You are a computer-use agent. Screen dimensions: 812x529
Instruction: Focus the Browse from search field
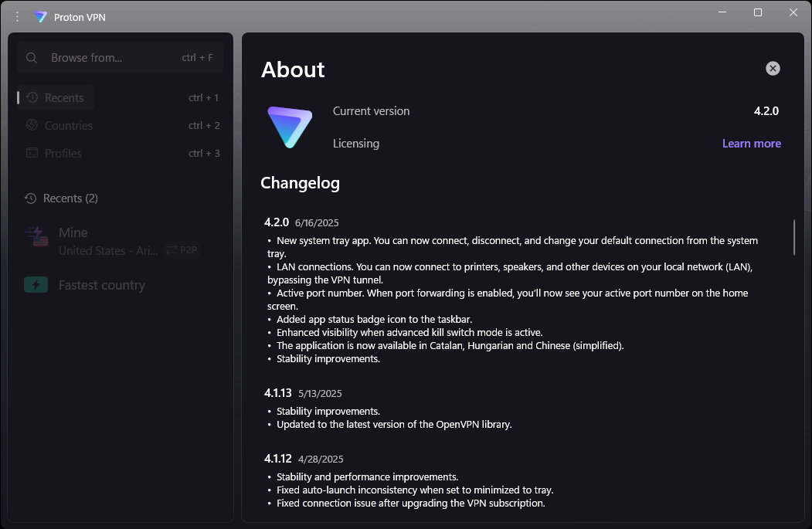pos(121,57)
